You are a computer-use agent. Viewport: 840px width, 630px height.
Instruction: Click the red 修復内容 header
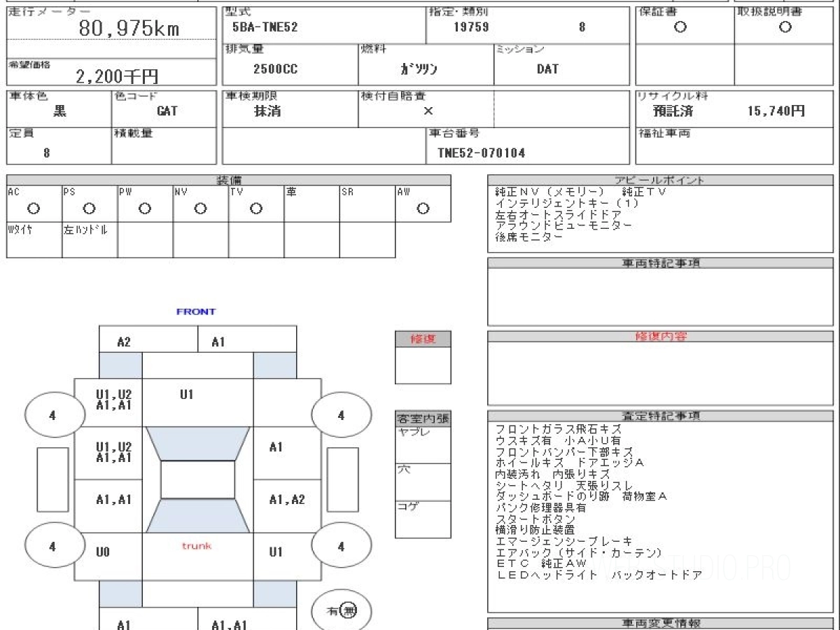coord(660,337)
